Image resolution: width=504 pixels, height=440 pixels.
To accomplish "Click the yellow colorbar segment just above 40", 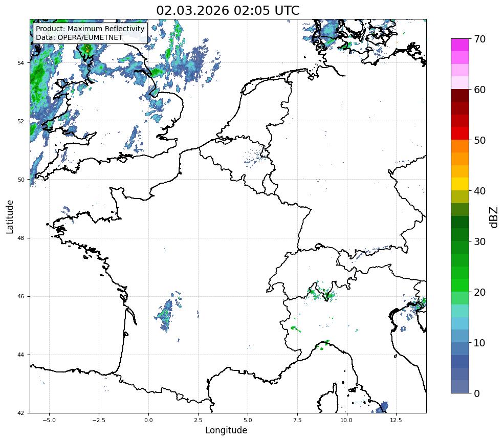I will [460, 184].
